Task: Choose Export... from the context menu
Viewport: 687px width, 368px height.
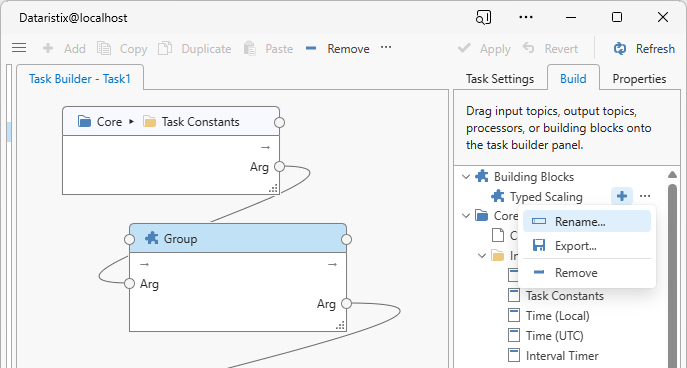Action: coord(587,246)
